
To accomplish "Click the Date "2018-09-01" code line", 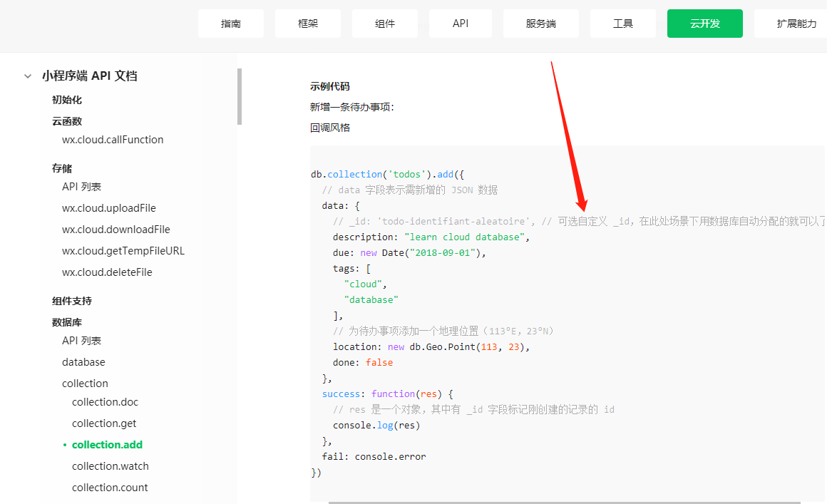I will coord(409,253).
